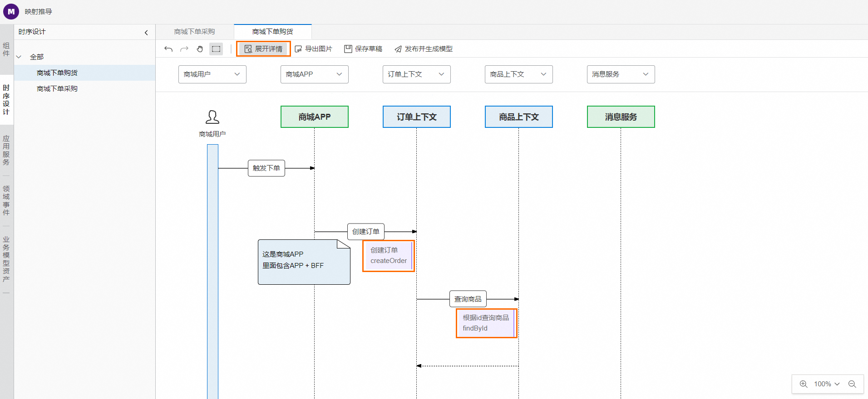
Task: Click the zoom out magnifier icon
Action: pos(852,384)
